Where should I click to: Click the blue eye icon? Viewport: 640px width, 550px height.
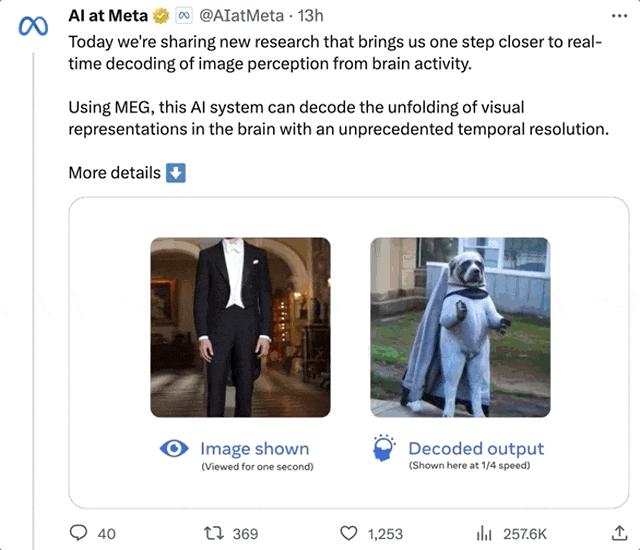coord(175,449)
